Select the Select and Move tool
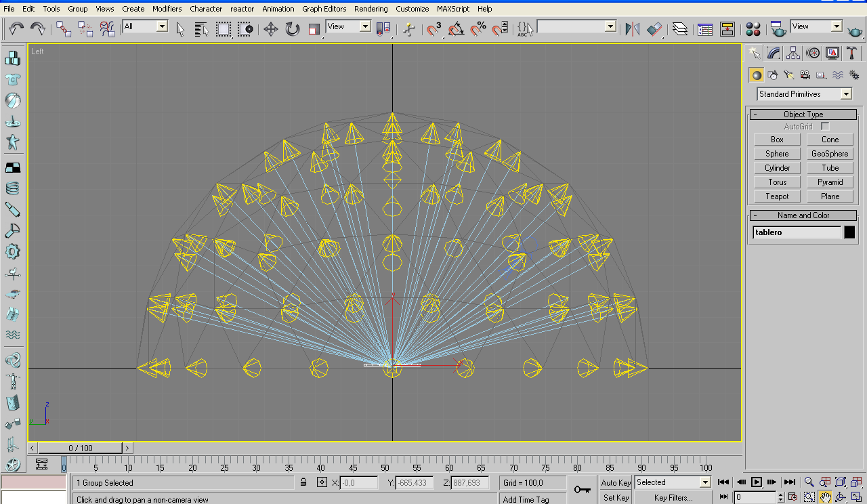 pyautogui.click(x=271, y=29)
